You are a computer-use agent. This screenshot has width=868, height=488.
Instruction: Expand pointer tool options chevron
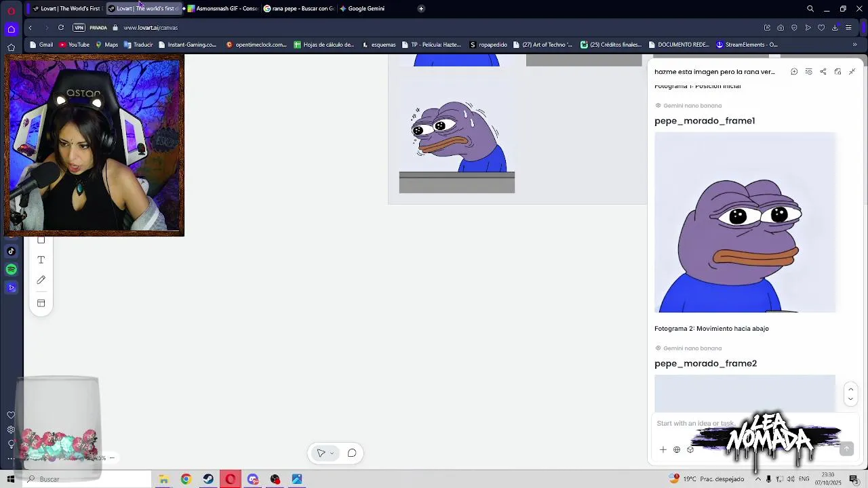[332, 453]
